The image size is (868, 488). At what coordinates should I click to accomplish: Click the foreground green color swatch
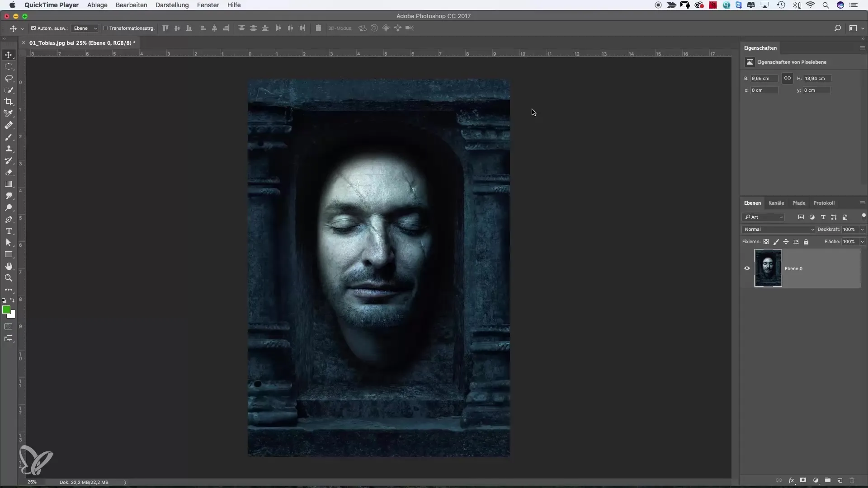[6, 310]
